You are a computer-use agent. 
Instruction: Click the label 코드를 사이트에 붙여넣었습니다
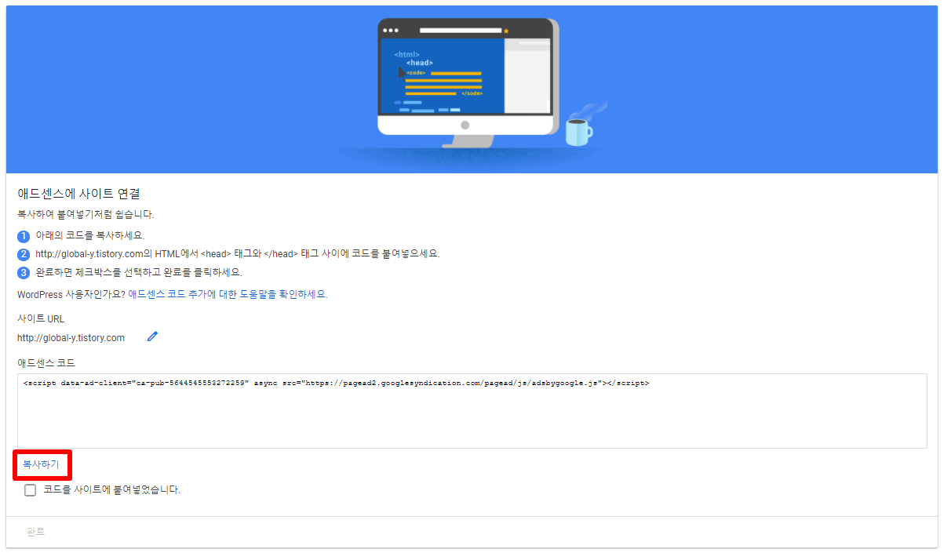click(111, 489)
